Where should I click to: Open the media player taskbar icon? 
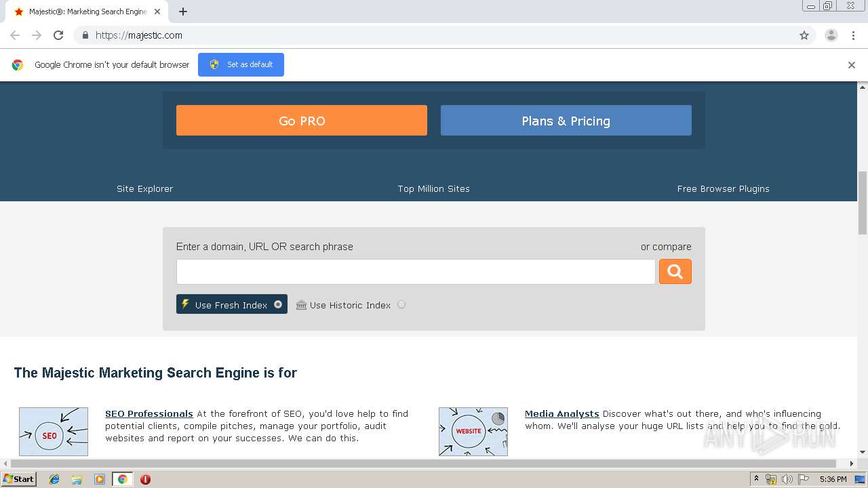click(x=100, y=479)
